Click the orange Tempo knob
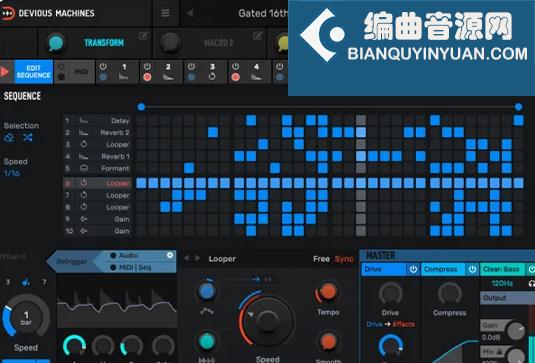Viewport: 535px width, 363px height. [328, 291]
